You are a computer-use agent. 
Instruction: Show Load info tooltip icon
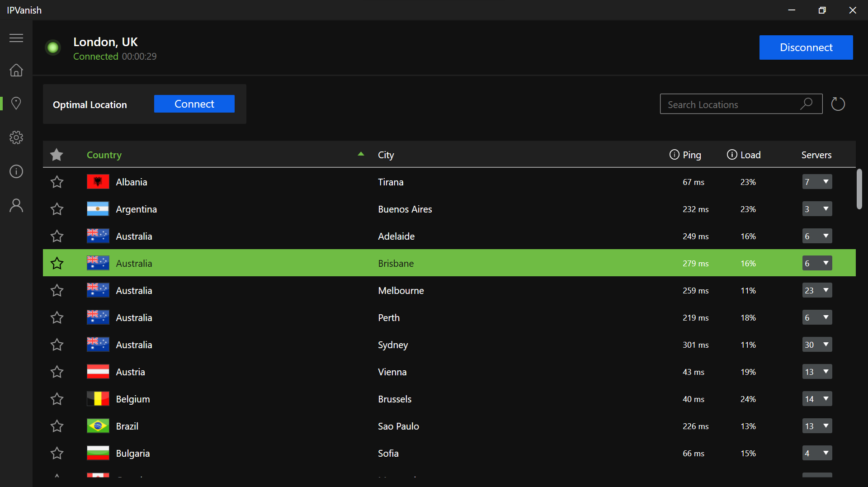(731, 155)
